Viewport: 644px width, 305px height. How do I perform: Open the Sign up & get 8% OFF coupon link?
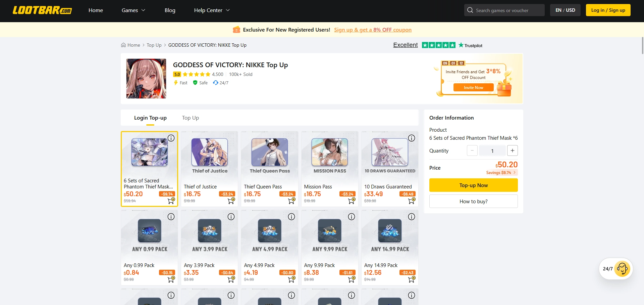point(373,30)
